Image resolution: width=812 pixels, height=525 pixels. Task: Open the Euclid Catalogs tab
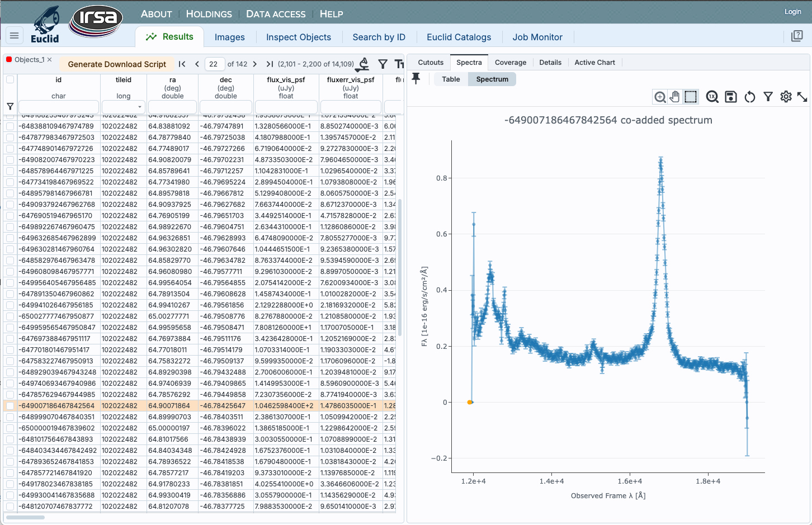pos(459,37)
